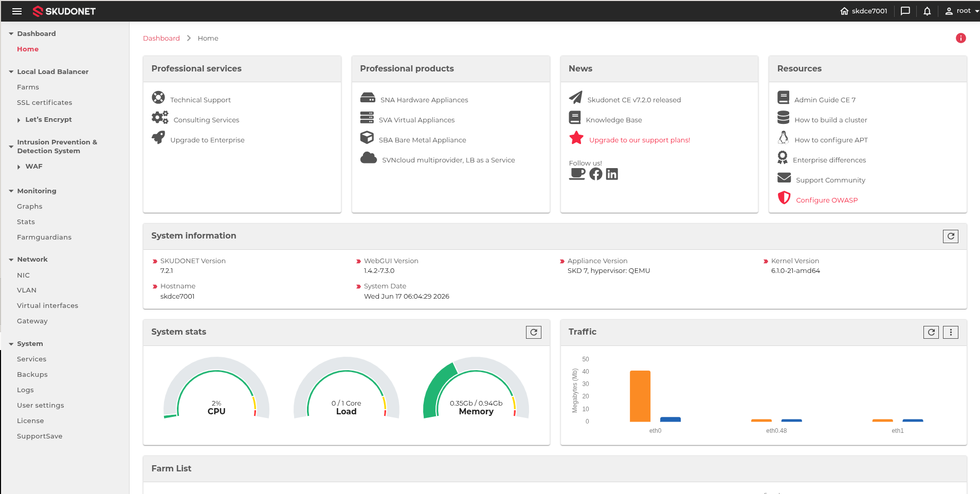The width and height of the screenshot is (980, 494).
Task: Click the CPU usage gauge
Action: click(x=216, y=388)
